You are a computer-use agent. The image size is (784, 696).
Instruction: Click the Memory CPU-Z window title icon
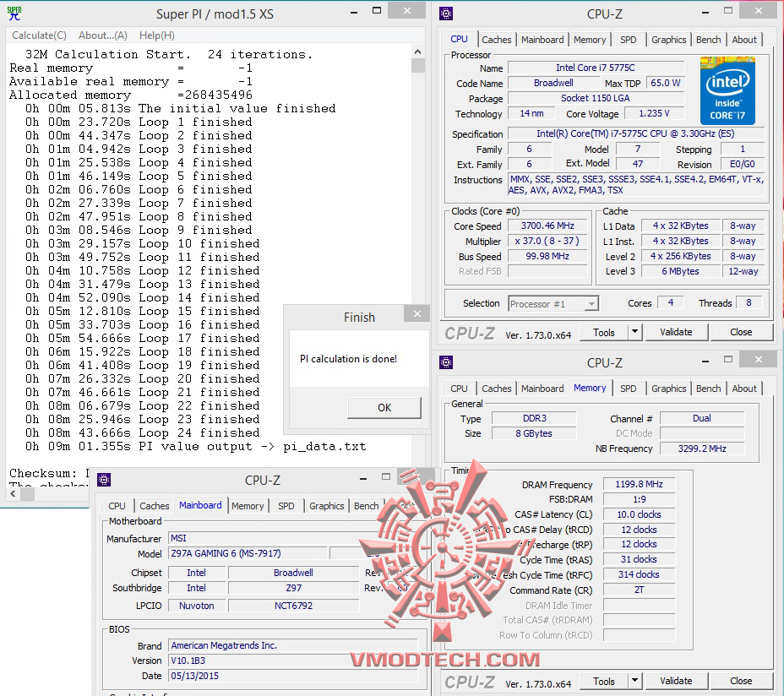pos(446,362)
